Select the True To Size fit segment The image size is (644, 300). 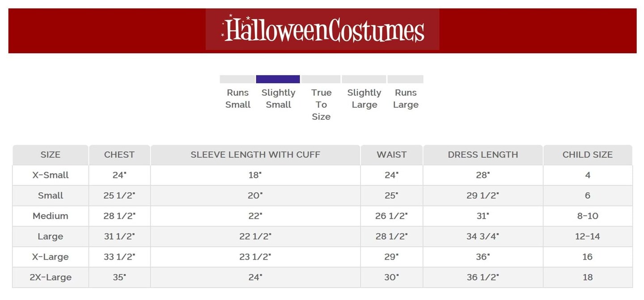[321, 80]
